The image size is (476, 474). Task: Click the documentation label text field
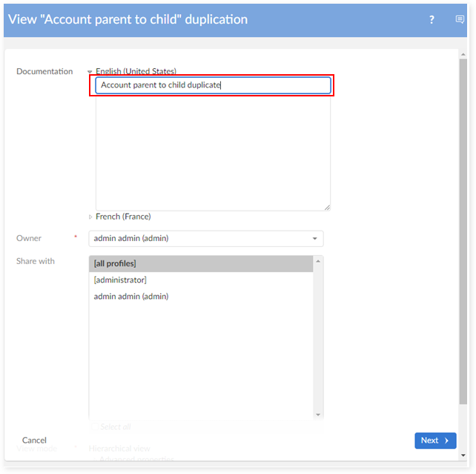click(x=213, y=85)
